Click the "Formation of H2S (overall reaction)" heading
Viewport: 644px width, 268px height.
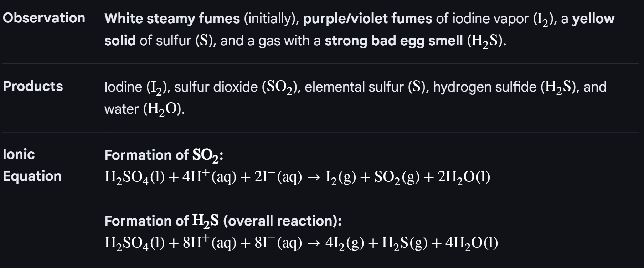pos(223,221)
